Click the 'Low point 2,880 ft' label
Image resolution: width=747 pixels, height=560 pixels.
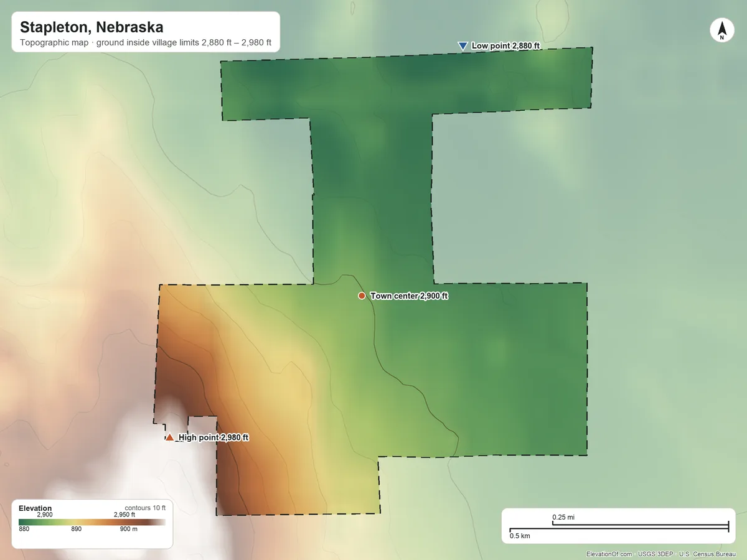505,46
